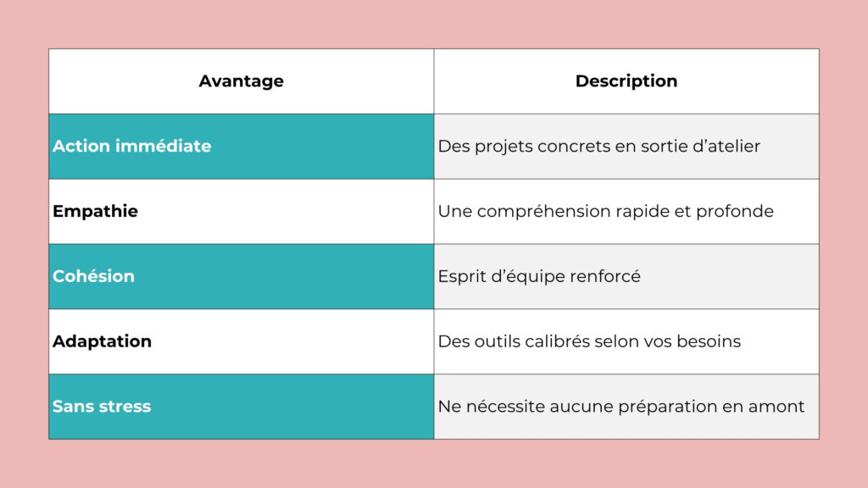Click Ne nécessite aucune préparation en amont
This screenshot has width=868, height=488.
pyautogui.click(x=620, y=407)
